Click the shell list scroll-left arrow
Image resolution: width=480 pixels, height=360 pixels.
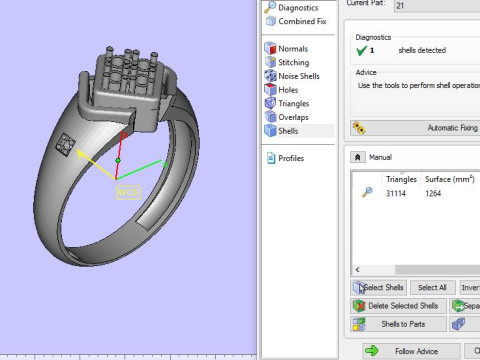click(357, 269)
